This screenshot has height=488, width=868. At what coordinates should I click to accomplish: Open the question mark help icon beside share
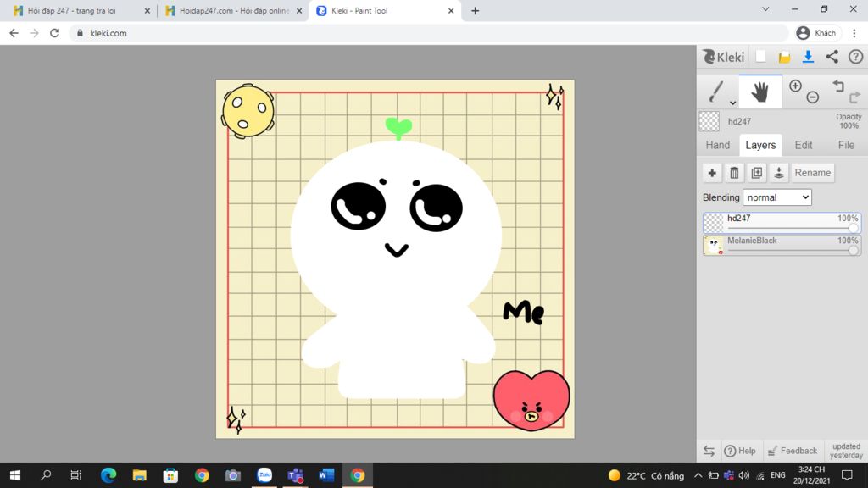856,57
